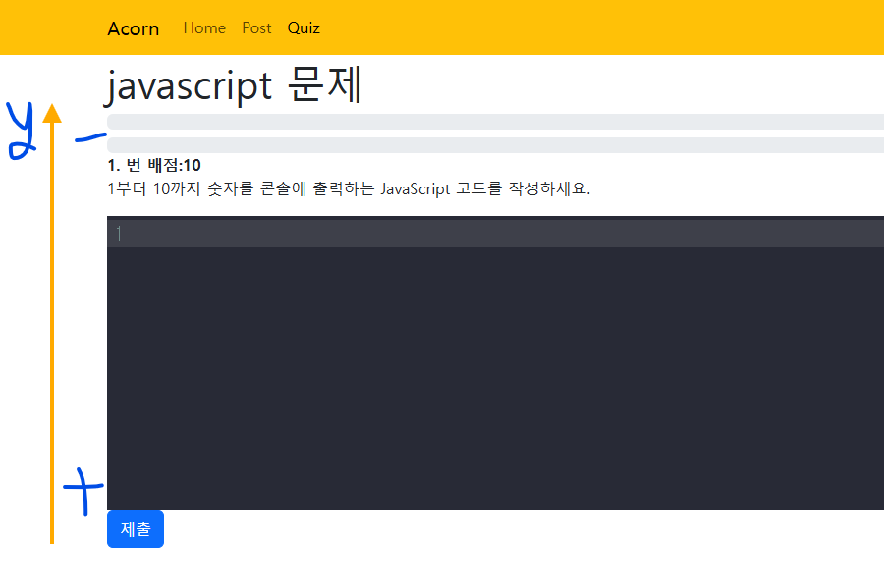Image resolution: width=884 pixels, height=588 pixels.
Task: Click the upper gray progress bar
Action: click(496, 122)
